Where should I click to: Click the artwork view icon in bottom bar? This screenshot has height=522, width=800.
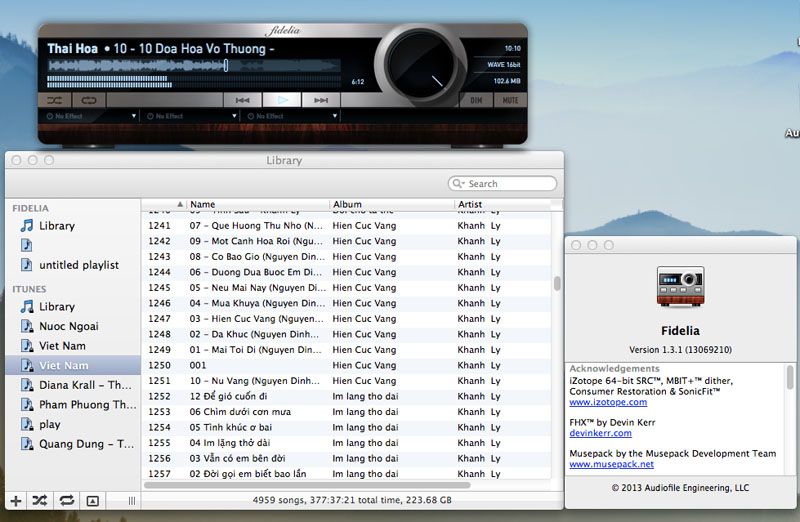point(92,501)
